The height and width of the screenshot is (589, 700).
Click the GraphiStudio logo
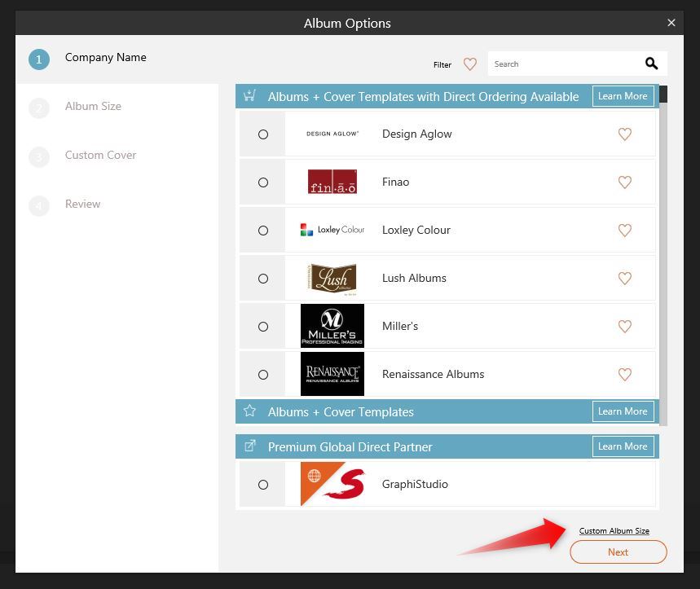tap(332, 484)
